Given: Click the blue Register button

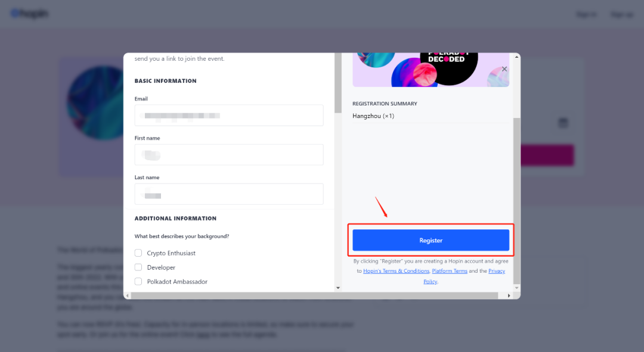Looking at the screenshot, I should click(x=431, y=240).
